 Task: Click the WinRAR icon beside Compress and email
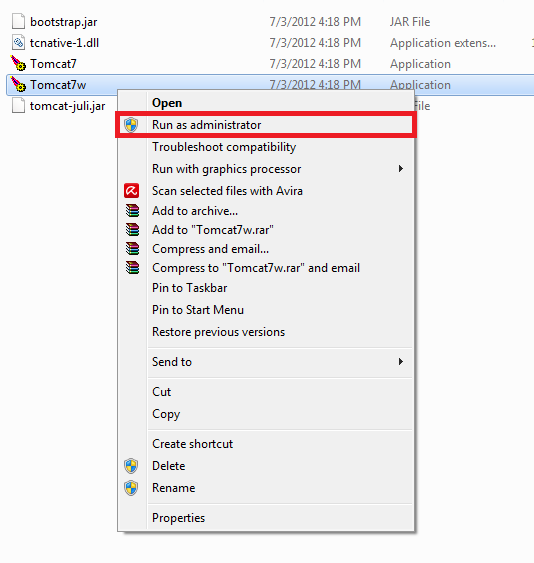pyautogui.click(x=132, y=249)
